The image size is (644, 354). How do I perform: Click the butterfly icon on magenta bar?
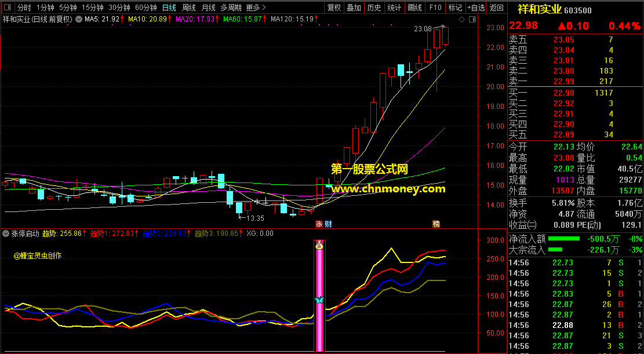[319, 300]
